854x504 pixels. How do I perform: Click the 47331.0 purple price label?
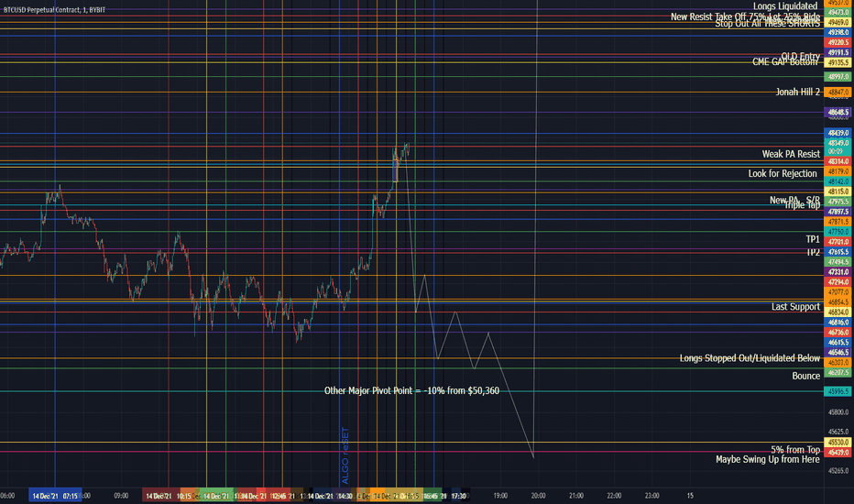tap(838, 272)
